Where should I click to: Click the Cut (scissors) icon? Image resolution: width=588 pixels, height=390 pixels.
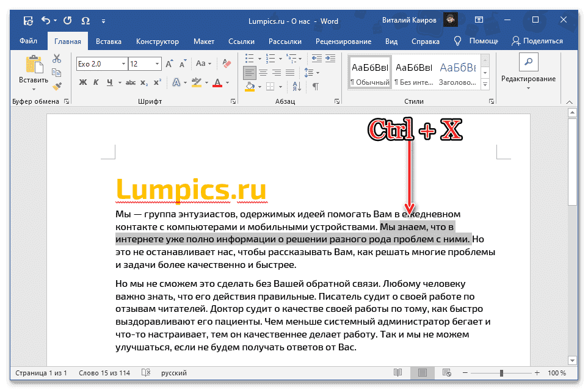tap(56, 57)
